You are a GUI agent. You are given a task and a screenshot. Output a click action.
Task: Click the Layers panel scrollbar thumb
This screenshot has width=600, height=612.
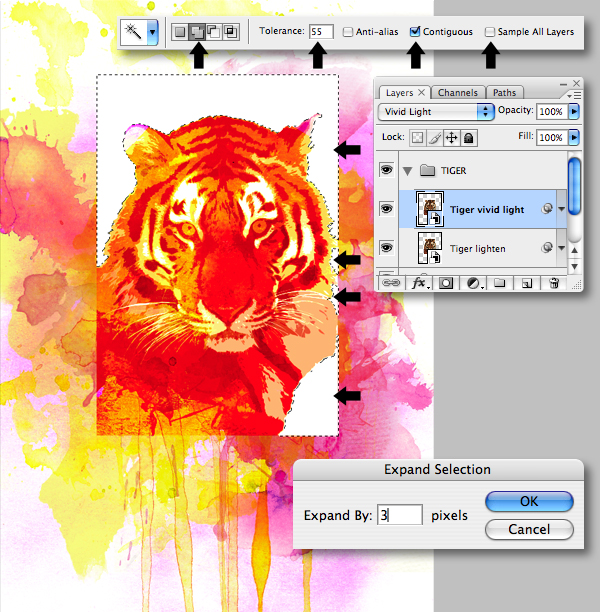(x=574, y=186)
